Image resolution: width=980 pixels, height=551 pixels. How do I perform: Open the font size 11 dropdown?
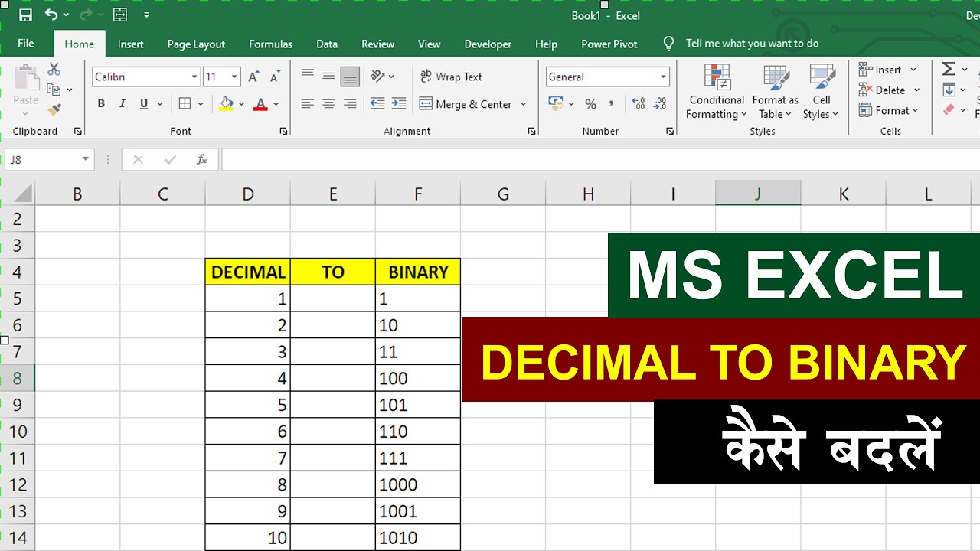tap(234, 77)
